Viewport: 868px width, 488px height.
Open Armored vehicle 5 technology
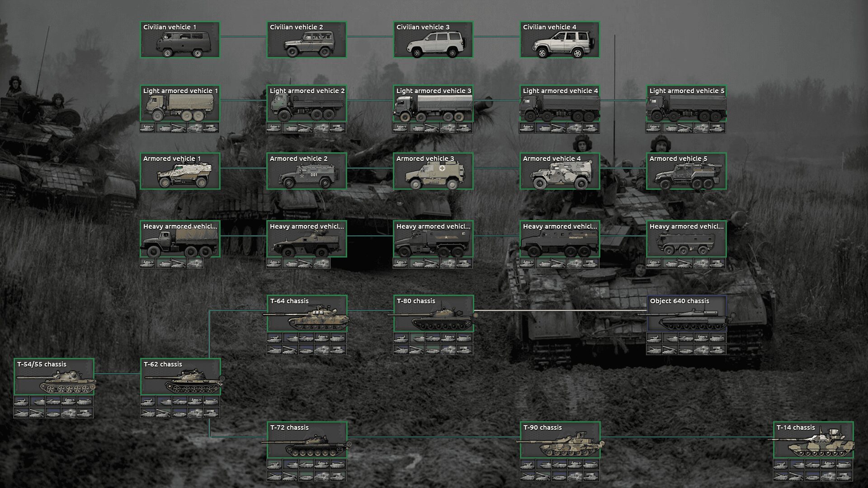686,171
